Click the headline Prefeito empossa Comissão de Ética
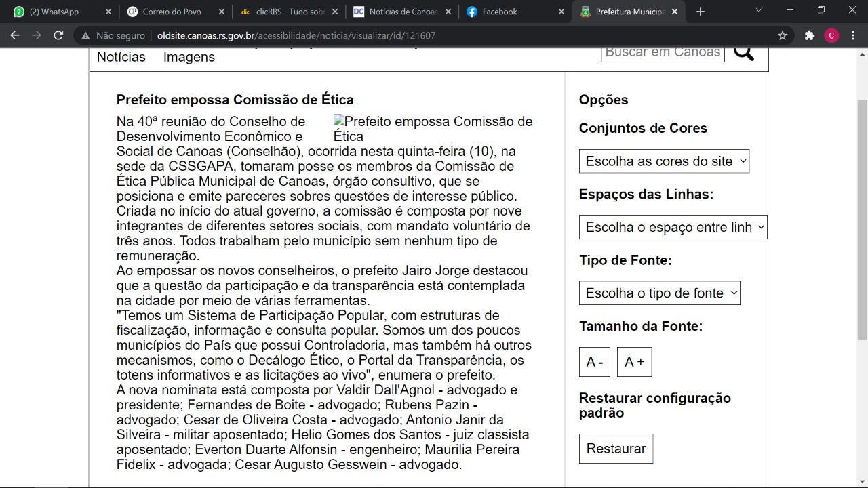 coord(235,100)
